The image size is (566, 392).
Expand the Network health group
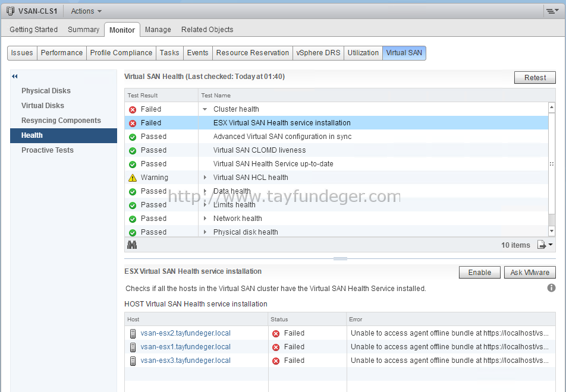(x=205, y=218)
